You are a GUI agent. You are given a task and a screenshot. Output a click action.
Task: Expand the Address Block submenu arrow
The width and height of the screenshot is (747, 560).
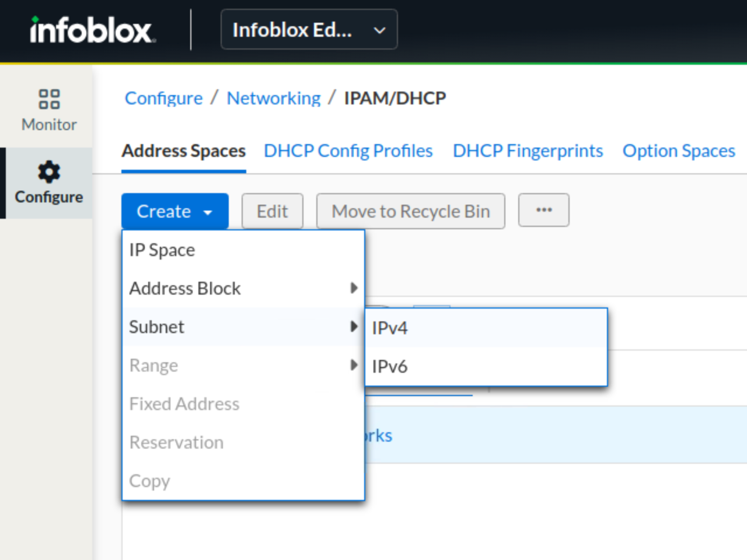pyautogui.click(x=353, y=288)
